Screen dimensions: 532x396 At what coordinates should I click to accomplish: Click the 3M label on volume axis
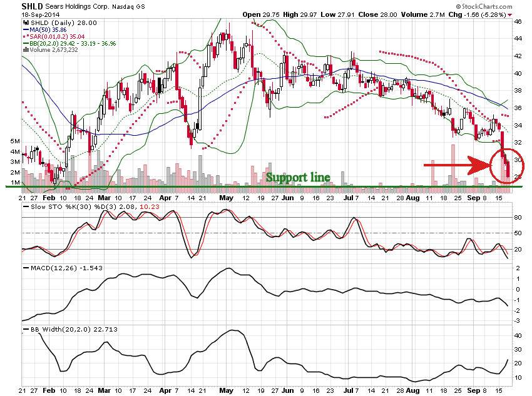pos(15,162)
